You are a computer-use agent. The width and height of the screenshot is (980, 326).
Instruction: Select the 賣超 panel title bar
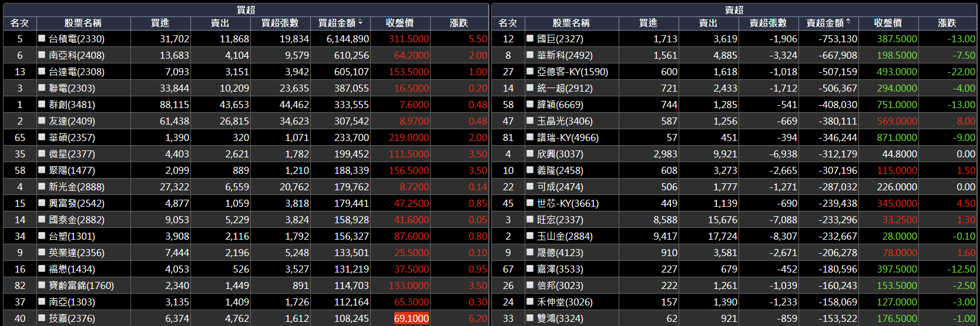tap(734, 10)
